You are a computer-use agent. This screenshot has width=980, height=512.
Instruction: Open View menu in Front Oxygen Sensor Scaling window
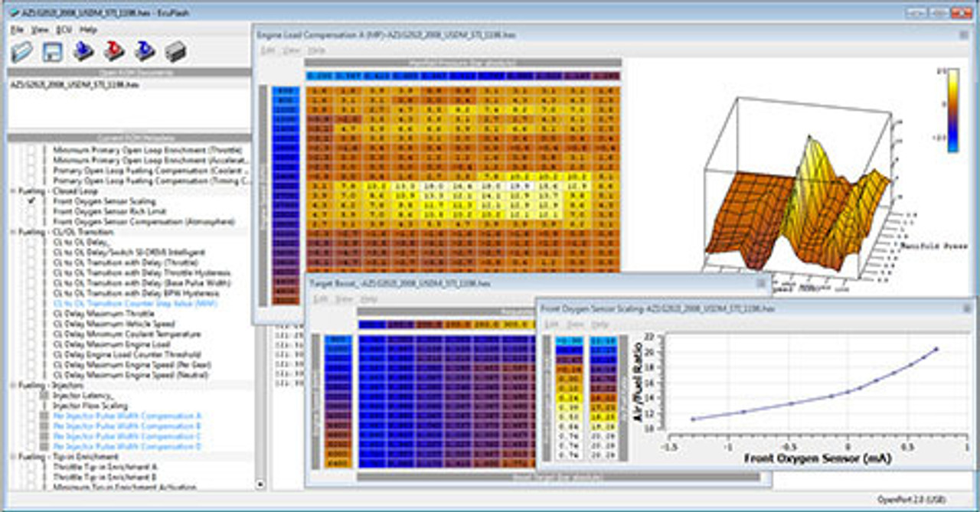[x=576, y=324]
